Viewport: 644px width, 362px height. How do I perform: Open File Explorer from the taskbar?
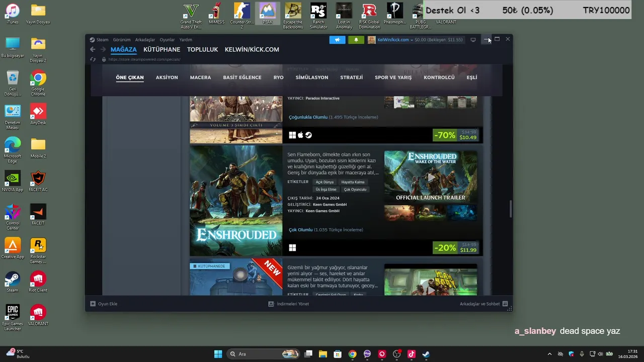pos(323,354)
